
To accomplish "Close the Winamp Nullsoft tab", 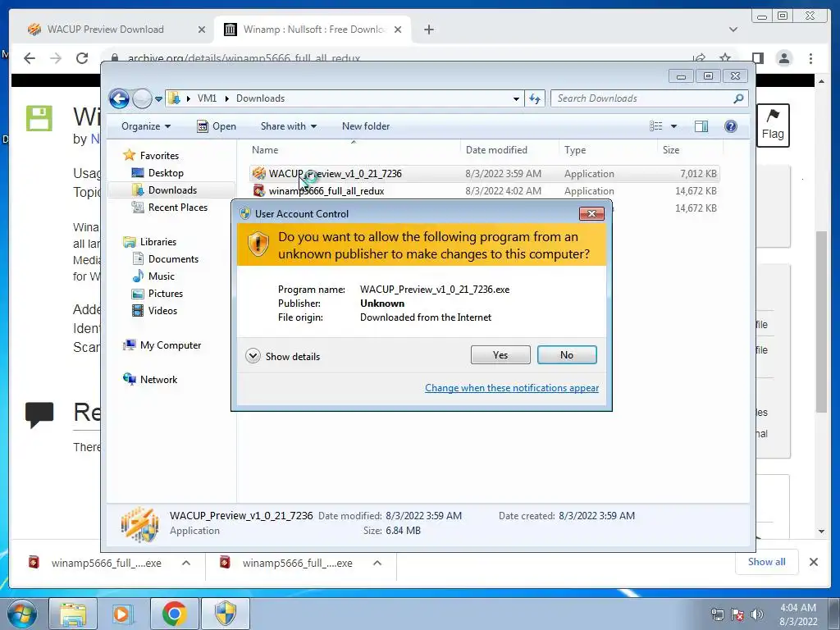I will click(398, 30).
